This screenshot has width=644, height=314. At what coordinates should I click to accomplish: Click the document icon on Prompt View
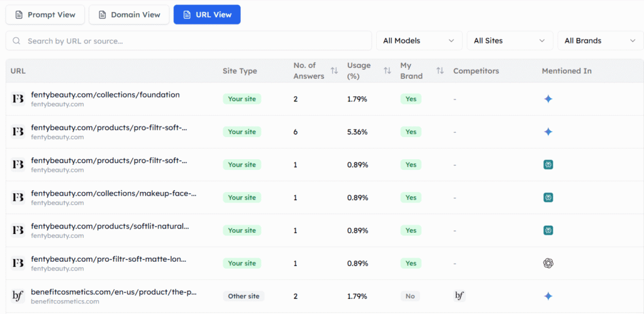[x=18, y=15]
